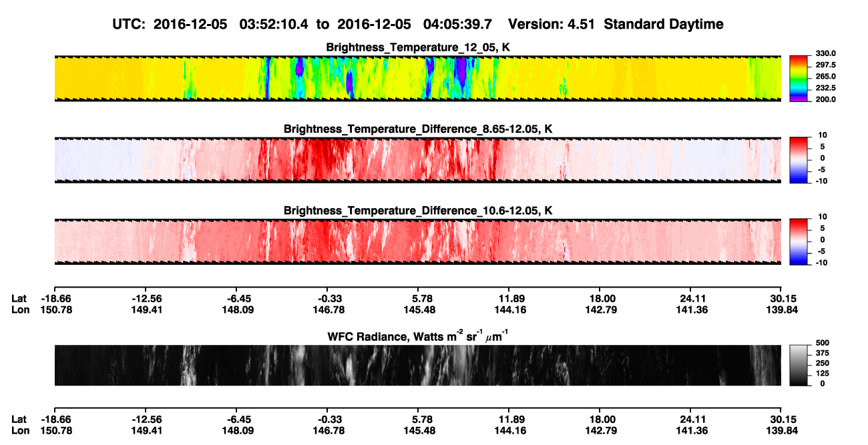Image resolution: width=868 pixels, height=445 pixels.
Task: Click the 500 tick on the WFC colorbar
Action: click(823, 343)
